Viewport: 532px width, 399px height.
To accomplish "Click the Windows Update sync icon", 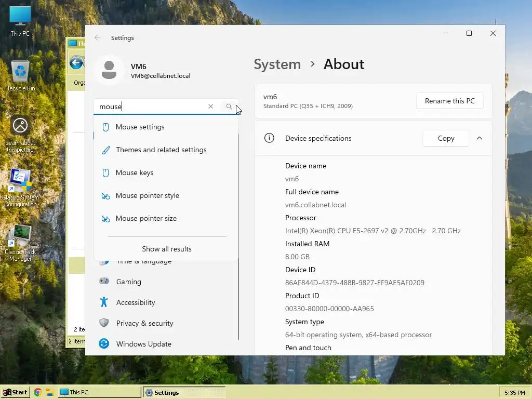I will (x=104, y=344).
